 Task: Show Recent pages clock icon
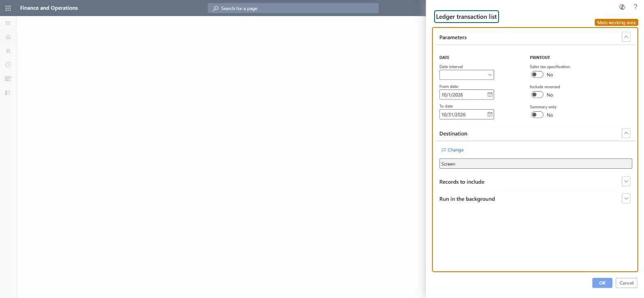[x=8, y=65]
